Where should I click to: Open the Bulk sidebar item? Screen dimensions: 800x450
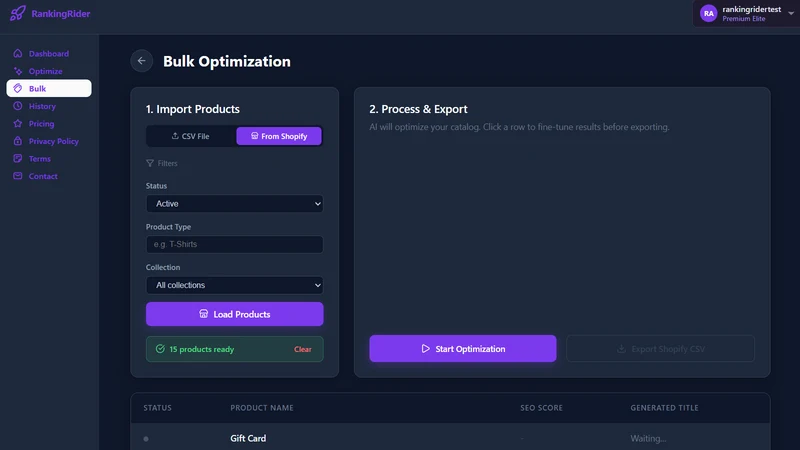pyautogui.click(x=49, y=88)
